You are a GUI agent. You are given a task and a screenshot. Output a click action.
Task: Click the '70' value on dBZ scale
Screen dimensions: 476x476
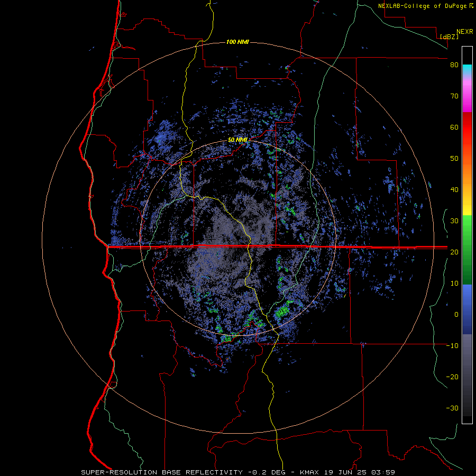(x=454, y=96)
